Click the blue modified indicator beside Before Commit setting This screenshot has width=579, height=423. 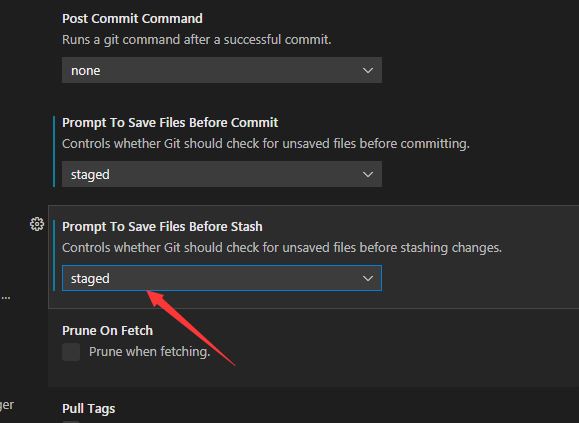click(x=54, y=151)
